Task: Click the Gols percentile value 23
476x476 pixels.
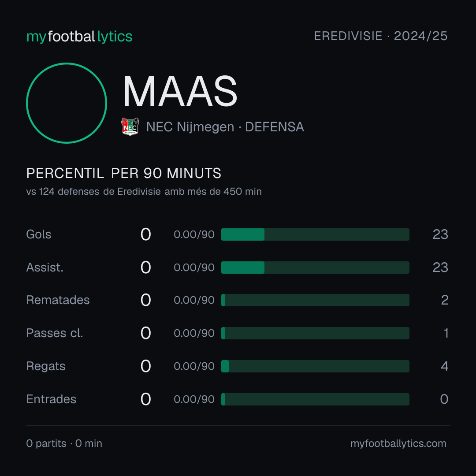Action: (440, 234)
